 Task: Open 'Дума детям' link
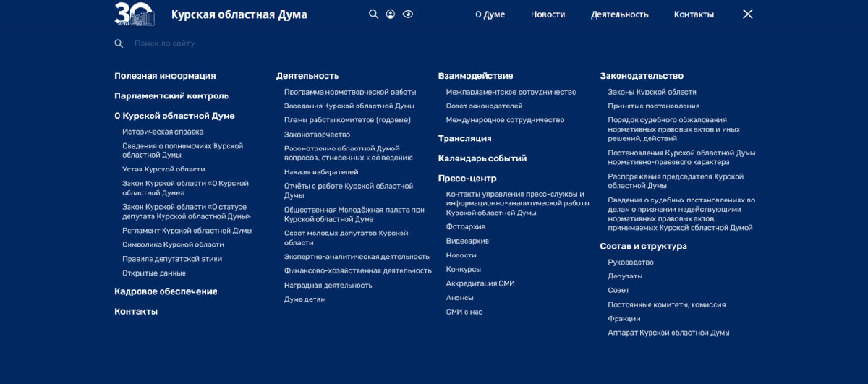(x=305, y=299)
